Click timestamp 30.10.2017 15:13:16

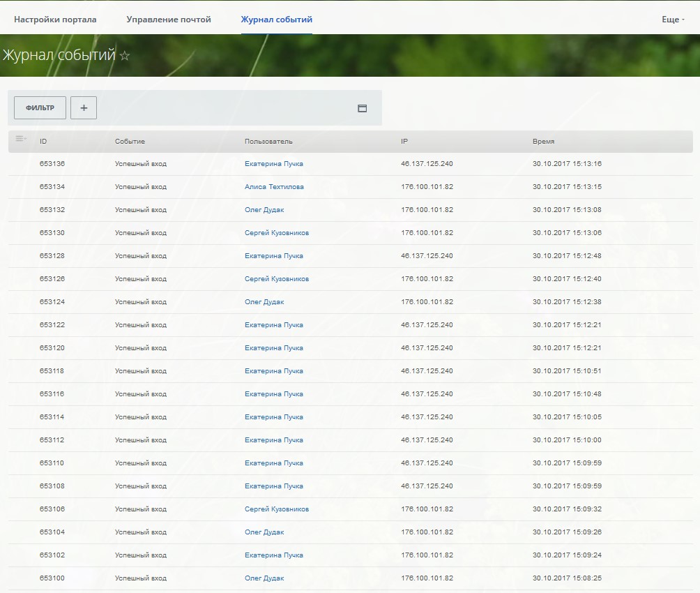click(x=567, y=163)
